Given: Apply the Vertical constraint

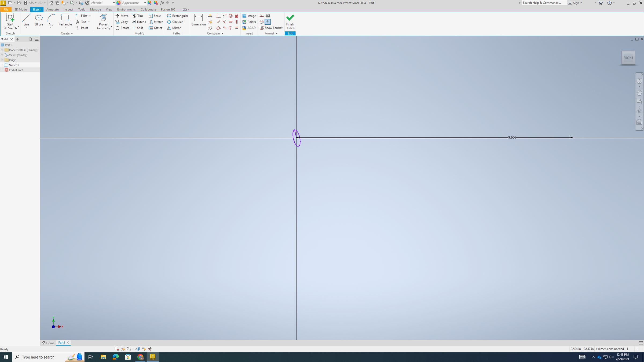Looking at the screenshot, I should point(236,22).
